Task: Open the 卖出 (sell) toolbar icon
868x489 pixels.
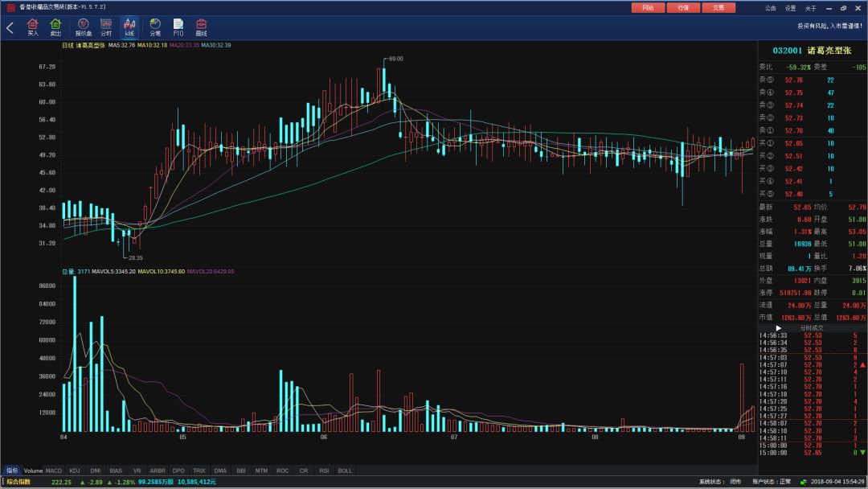Action: pyautogui.click(x=55, y=27)
